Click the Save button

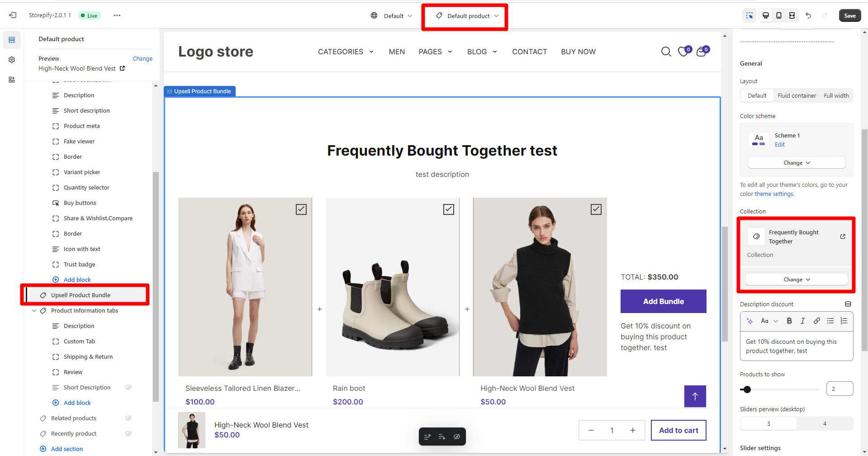pos(849,15)
